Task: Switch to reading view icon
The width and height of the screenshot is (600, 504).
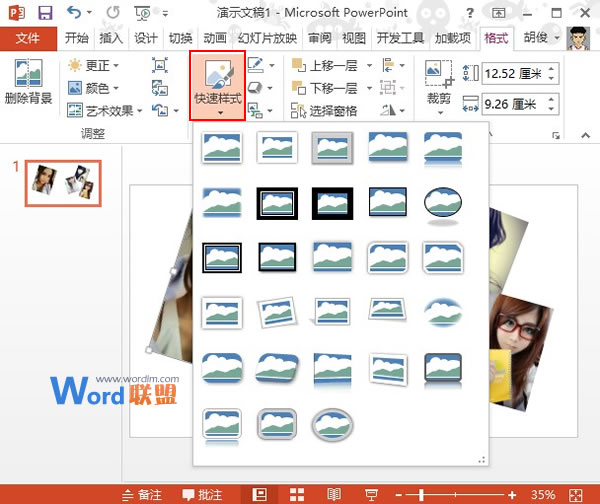Action: tap(334, 494)
